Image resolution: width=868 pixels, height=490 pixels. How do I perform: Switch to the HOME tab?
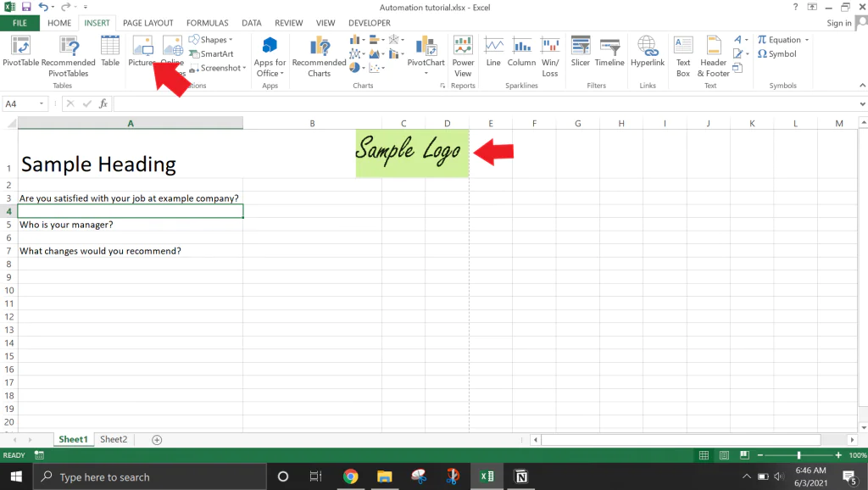tap(59, 23)
